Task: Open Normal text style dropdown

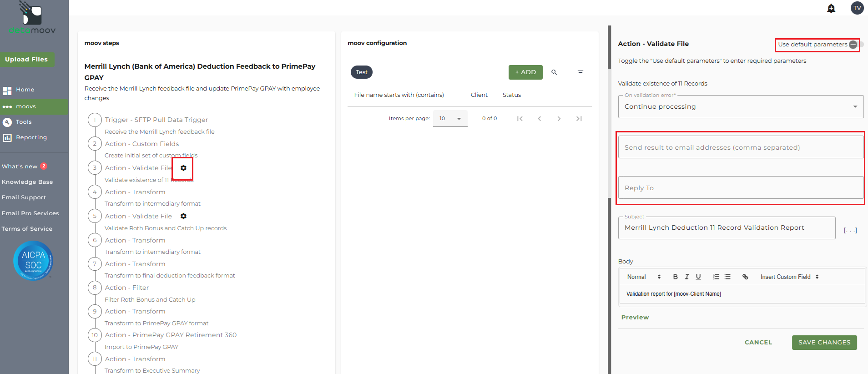Action: click(644, 277)
